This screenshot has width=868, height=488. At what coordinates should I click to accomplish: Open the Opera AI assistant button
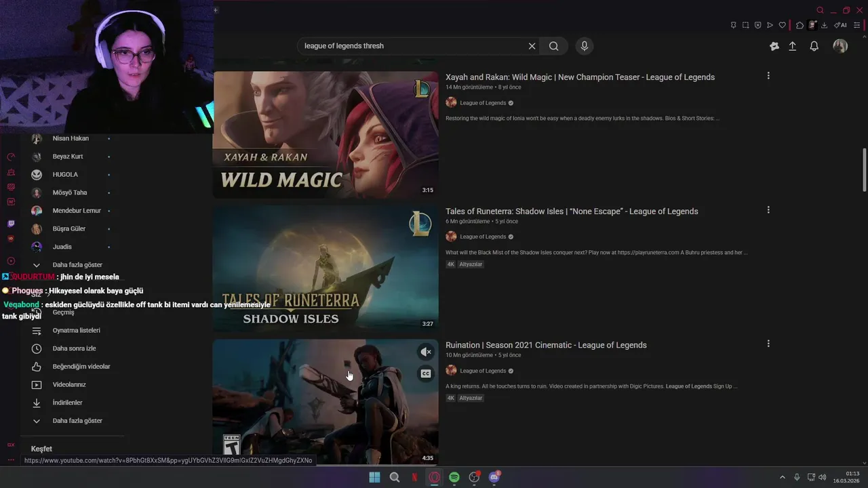click(x=840, y=25)
